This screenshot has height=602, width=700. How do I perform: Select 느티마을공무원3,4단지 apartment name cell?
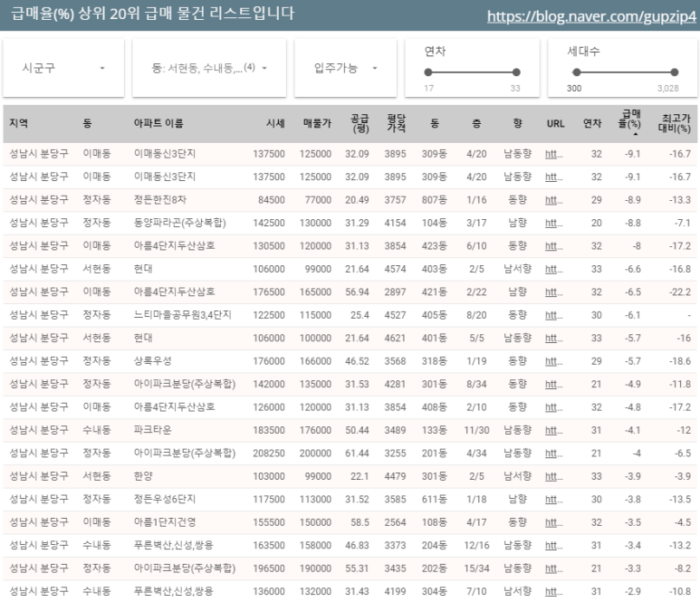click(x=183, y=315)
